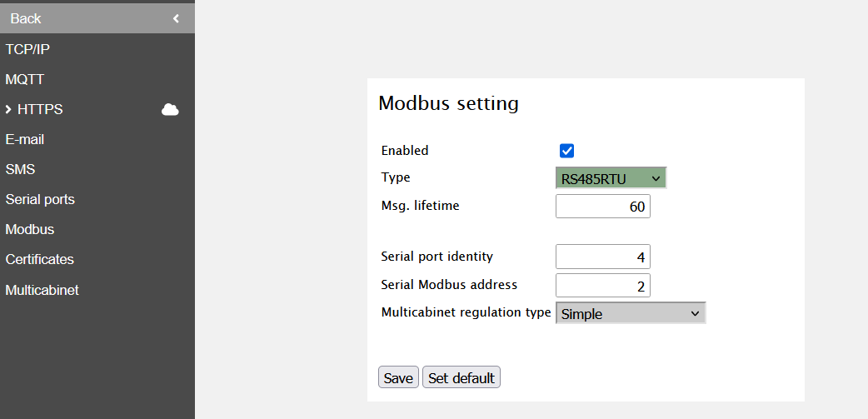Screen dimensions: 868x419
Task: Click the Msg. lifetime input field
Action: [x=602, y=207]
